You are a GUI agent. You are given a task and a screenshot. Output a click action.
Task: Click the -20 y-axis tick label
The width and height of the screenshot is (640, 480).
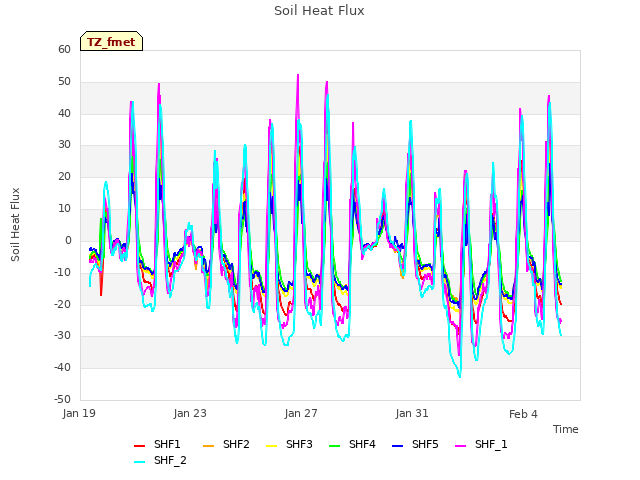tap(62, 304)
